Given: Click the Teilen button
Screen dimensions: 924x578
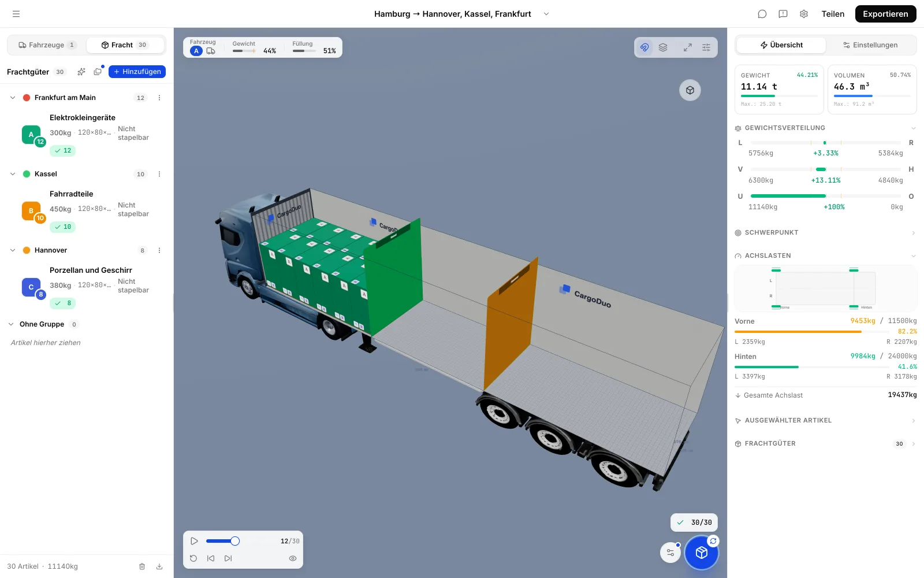Looking at the screenshot, I should pos(833,14).
